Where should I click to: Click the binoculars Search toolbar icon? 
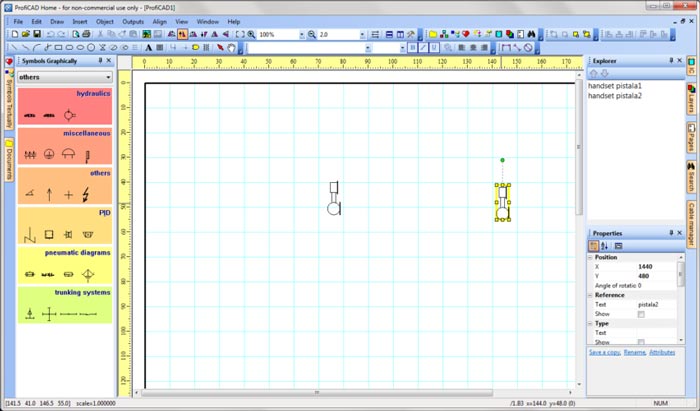(x=531, y=34)
